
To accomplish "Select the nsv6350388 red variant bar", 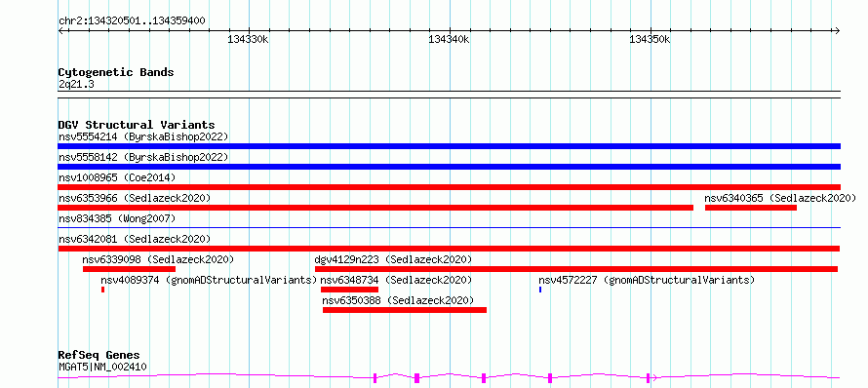I will 405,310.
